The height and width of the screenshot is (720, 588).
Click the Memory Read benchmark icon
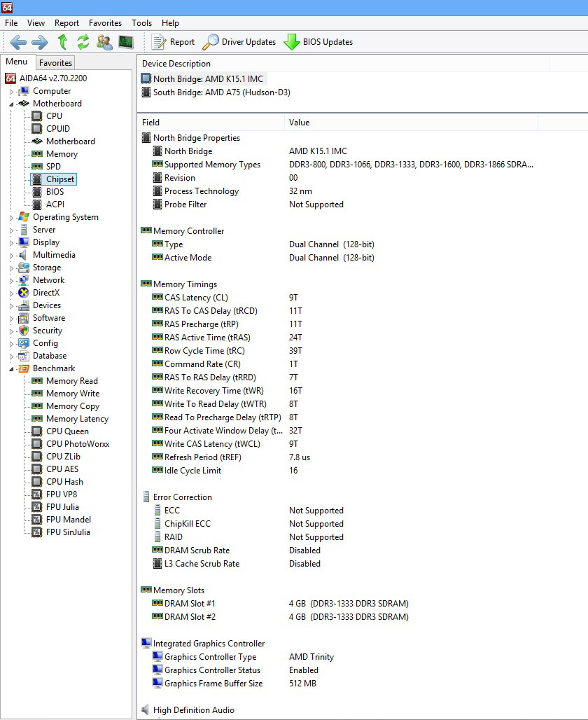36,381
